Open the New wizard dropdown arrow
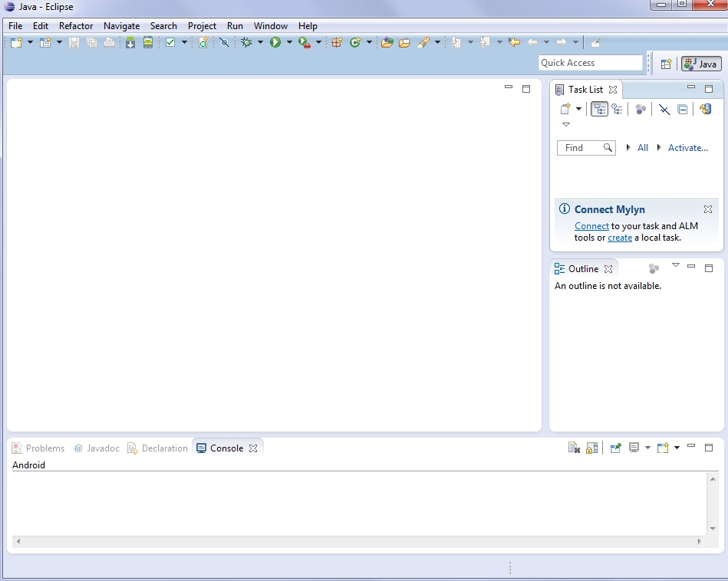 pyautogui.click(x=30, y=42)
